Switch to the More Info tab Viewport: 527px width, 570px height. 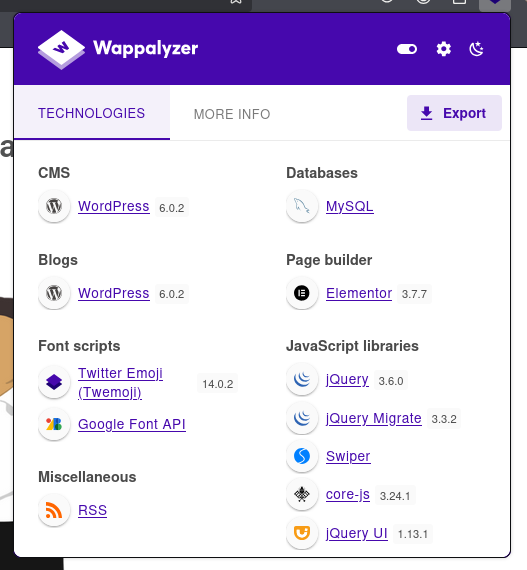tap(232, 114)
